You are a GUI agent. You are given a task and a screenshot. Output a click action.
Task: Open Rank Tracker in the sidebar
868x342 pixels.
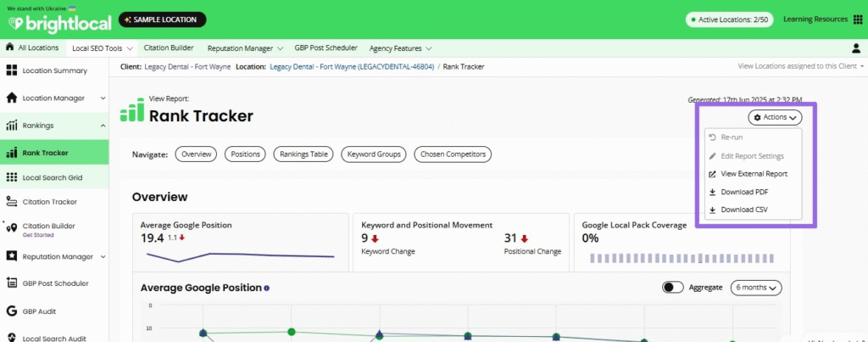(54, 153)
